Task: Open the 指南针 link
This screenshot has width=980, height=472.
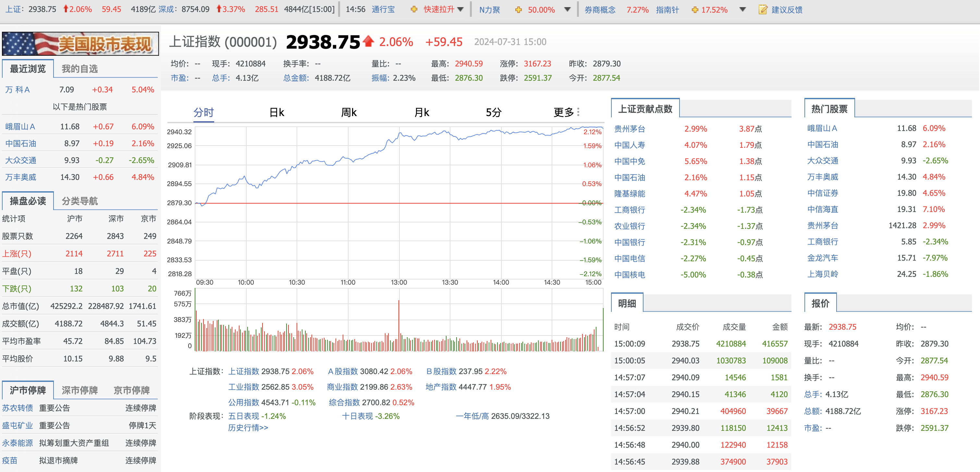Action: click(667, 10)
